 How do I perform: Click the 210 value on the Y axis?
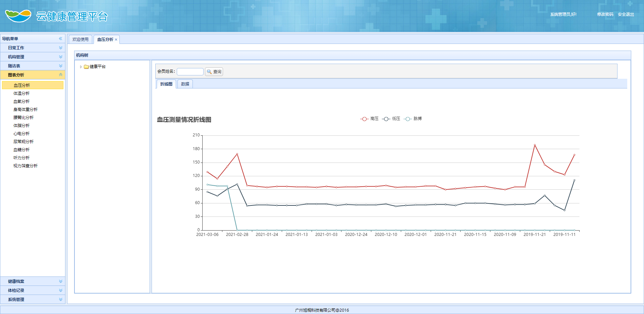[x=196, y=135]
